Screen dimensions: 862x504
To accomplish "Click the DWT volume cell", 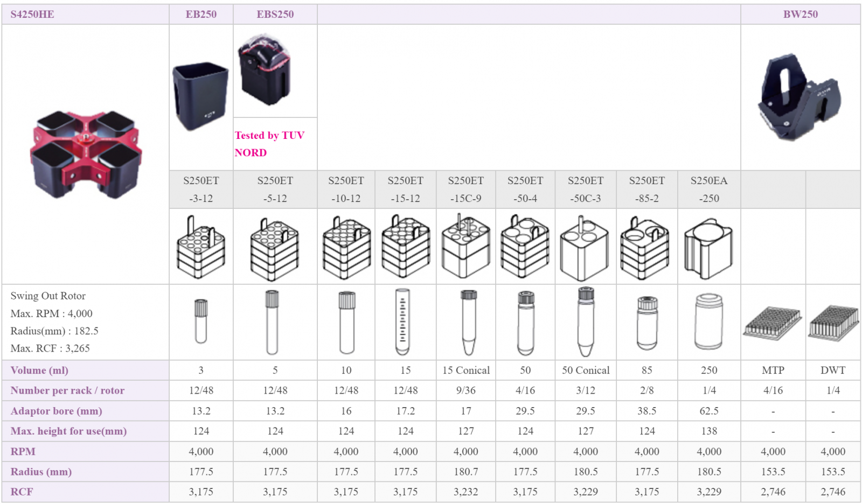I will 833,370.
